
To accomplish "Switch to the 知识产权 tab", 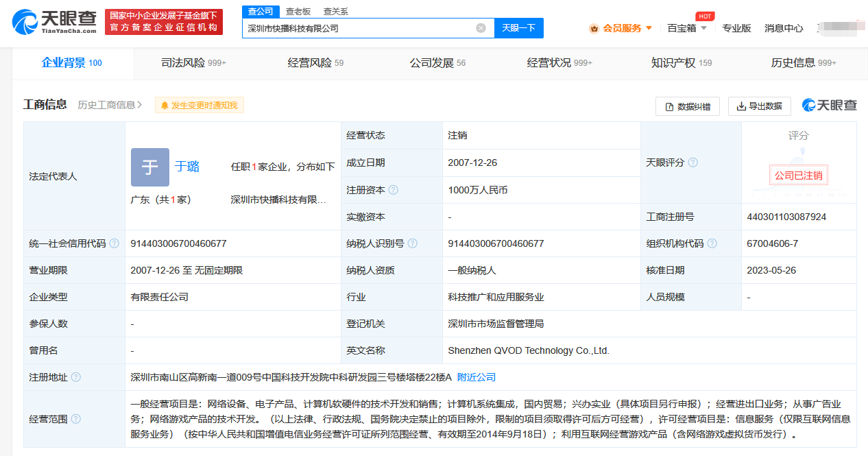I will (682, 63).
